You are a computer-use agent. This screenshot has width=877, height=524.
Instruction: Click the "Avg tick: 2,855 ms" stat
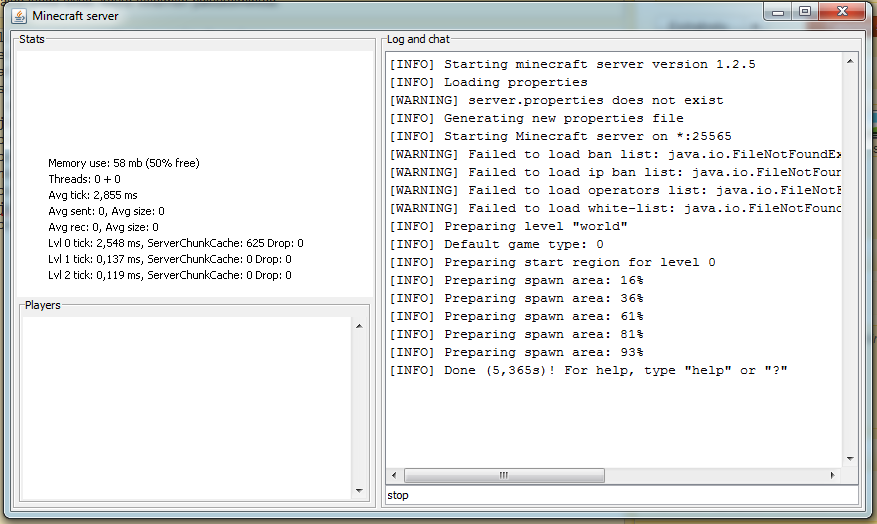93,195
